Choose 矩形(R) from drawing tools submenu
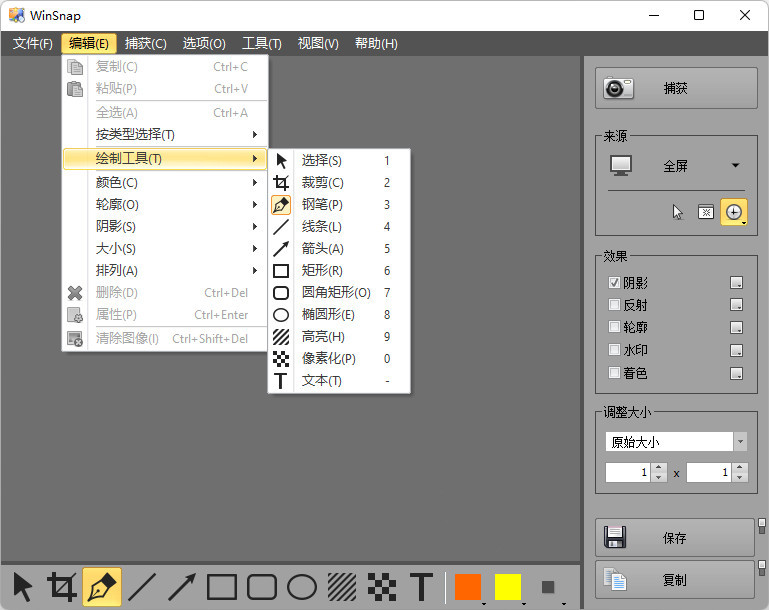This screenshot has height=610, width=769. (x=339, y=271)
